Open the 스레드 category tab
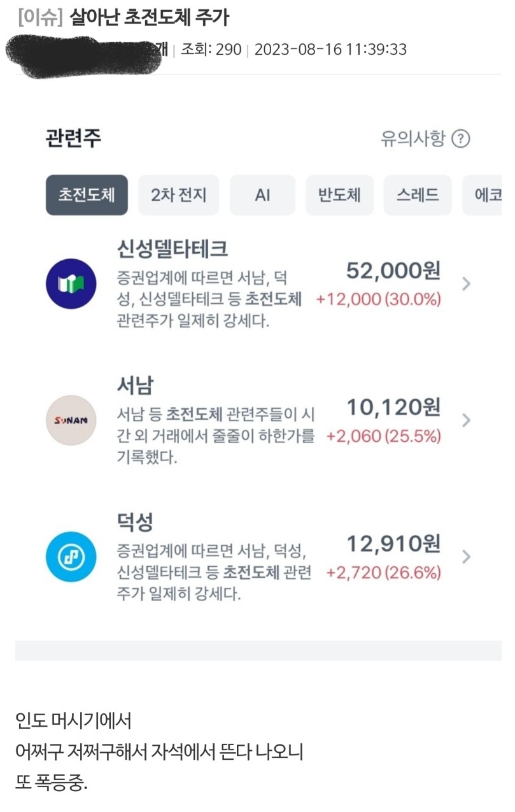Screen dimensions: 515x812 418,195
